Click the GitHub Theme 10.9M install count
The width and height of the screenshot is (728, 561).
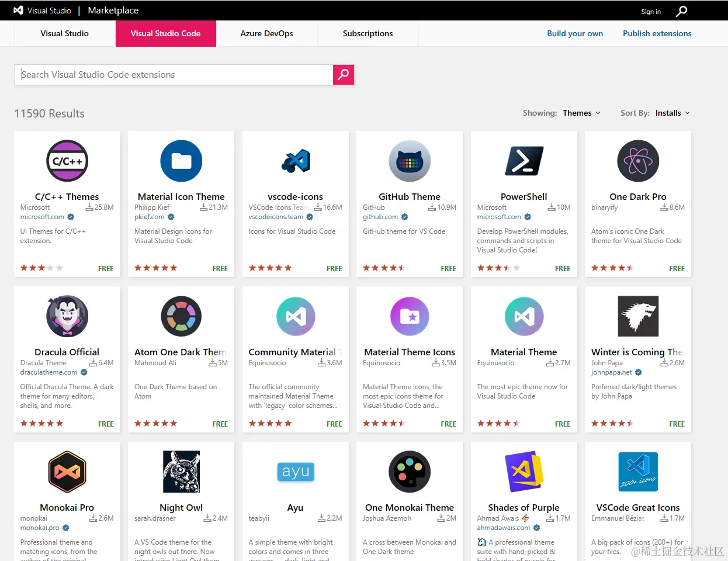tap(442, 207)
